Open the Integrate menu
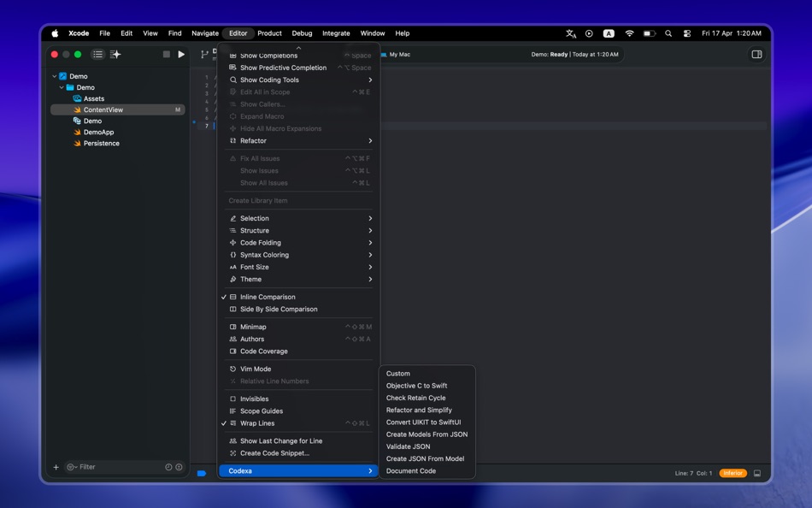This screenshot has height=508, width=812. 336,33
